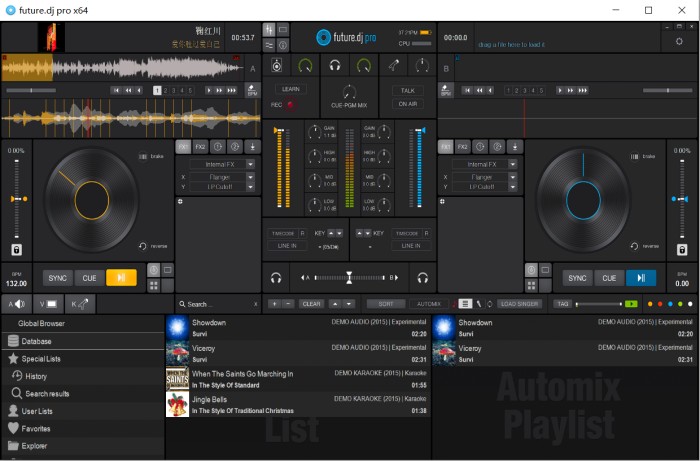
Task: Select the Jingle Bells track thumbnail
Action: [x=177, y=404]
